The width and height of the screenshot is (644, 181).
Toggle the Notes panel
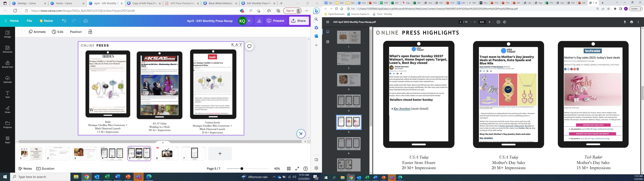(25, 168)
